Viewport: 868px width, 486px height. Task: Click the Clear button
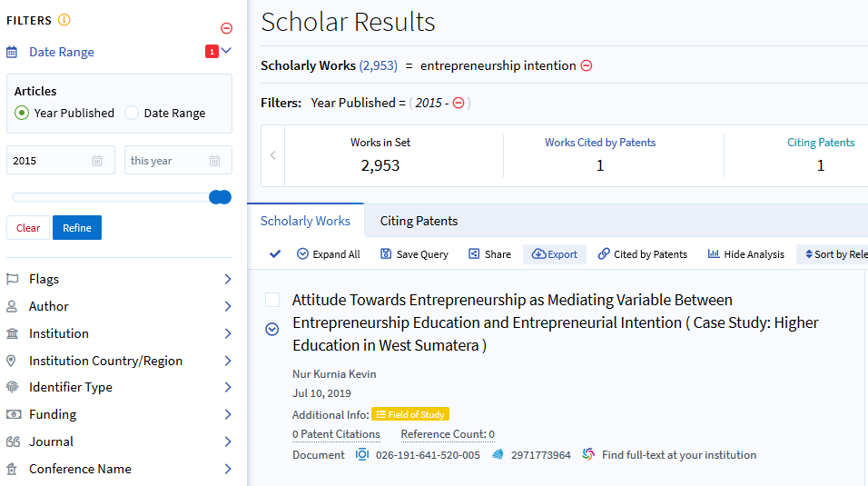pos(28,228)
